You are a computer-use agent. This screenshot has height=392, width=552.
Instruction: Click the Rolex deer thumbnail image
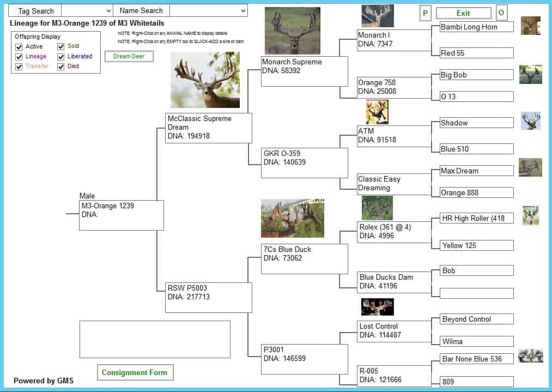click(x=377, y=208)
